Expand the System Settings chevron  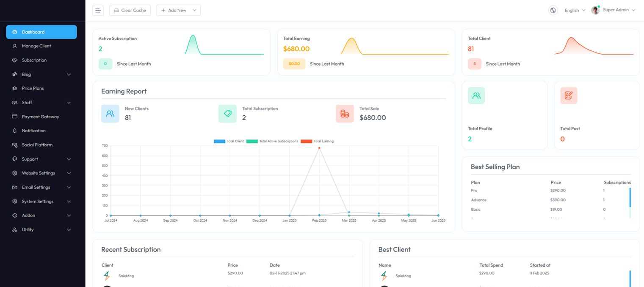point(69,202)
